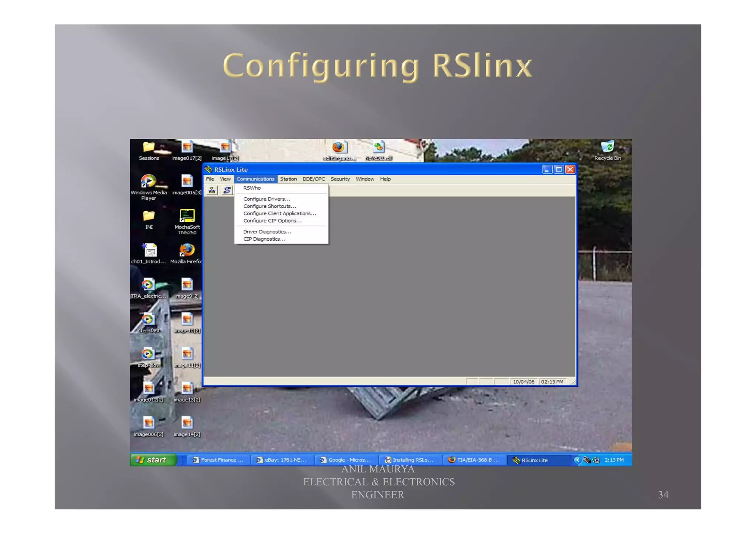Open the Mozilla Firefox desktop shortcut

click(187, 251)
